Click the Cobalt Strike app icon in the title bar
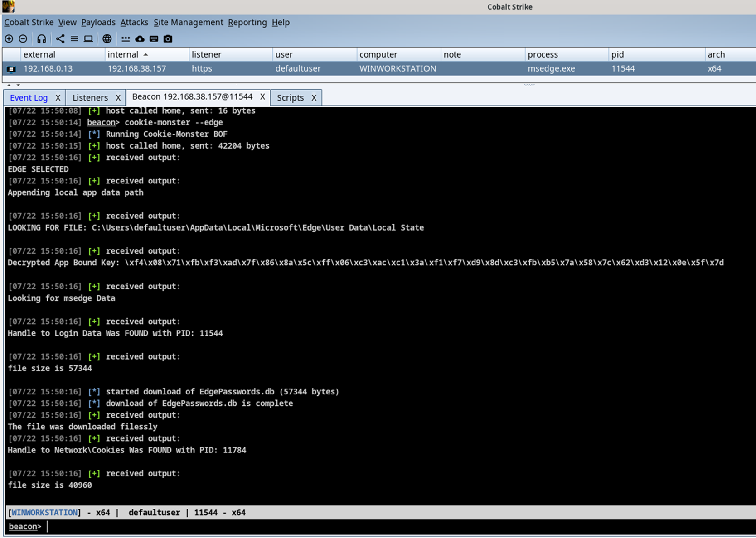756x538 pixels. click(8, 6)
